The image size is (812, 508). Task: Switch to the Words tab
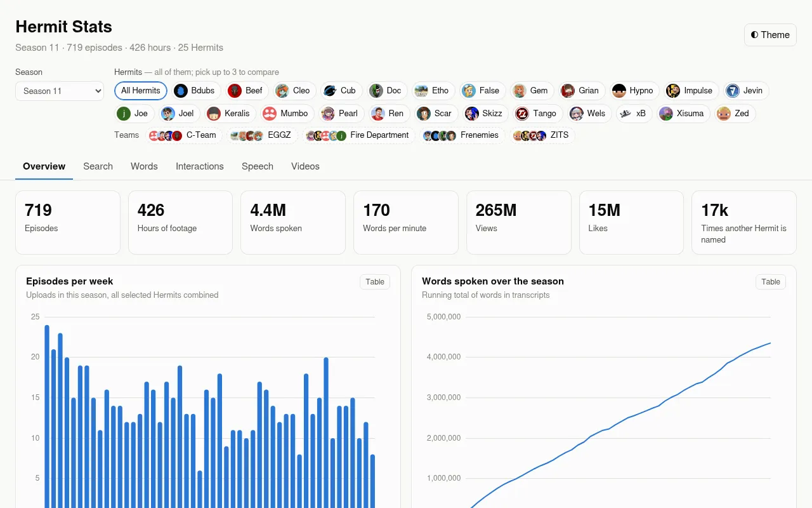(144, 166)
